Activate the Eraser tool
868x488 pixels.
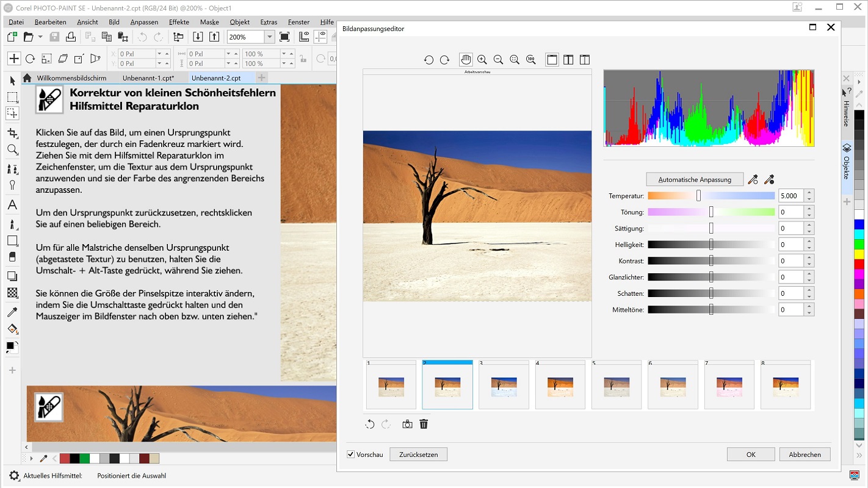13,257
